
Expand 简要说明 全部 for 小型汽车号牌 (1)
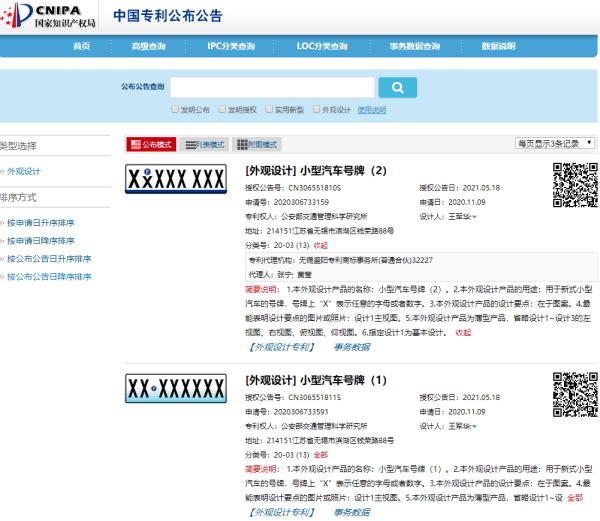click(x=575, y=498)
